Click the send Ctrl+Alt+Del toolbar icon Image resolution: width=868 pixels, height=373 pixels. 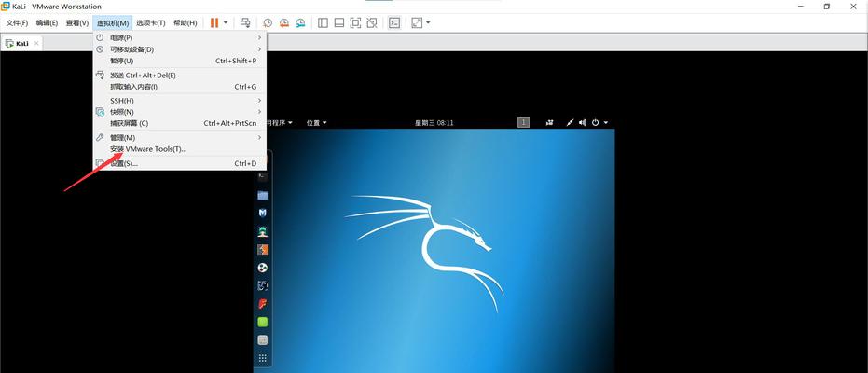[x=245, y=22]
